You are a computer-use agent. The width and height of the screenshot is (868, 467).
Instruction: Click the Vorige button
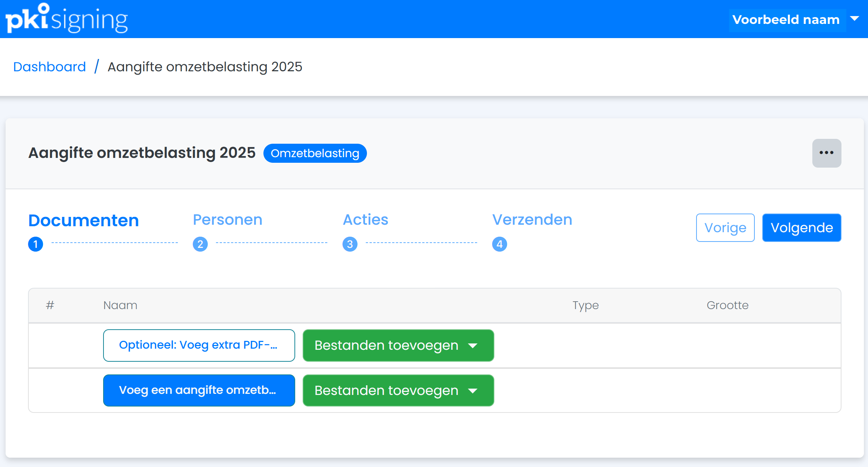pos(725,228)
